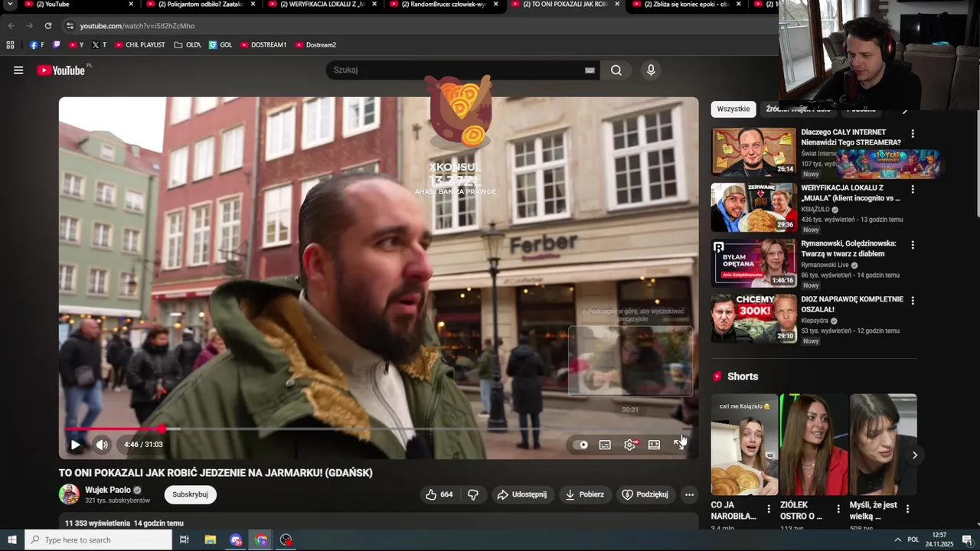Share the video via Udostępnij

[522, 494]
